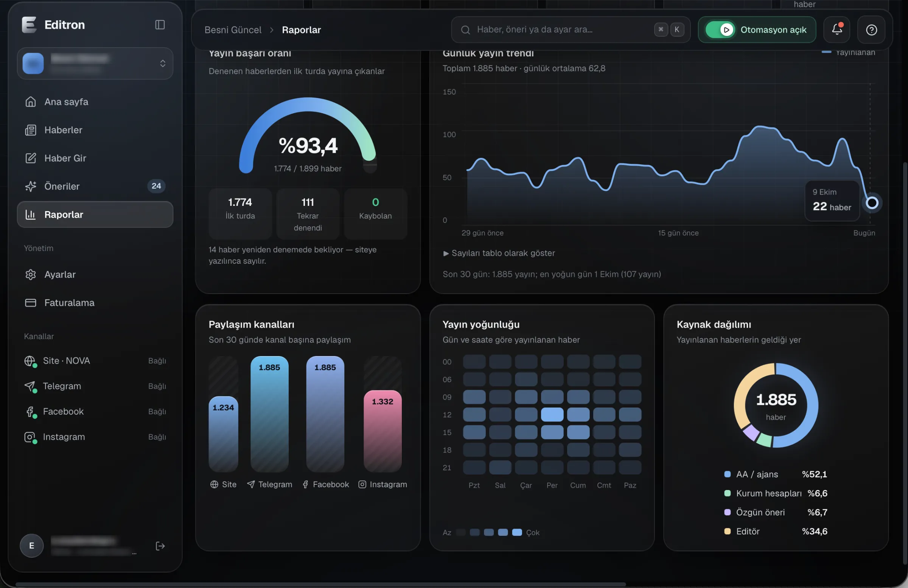
Task: Click the brightest heatmap cell for Per 12
Action: (x=552, y=414)
